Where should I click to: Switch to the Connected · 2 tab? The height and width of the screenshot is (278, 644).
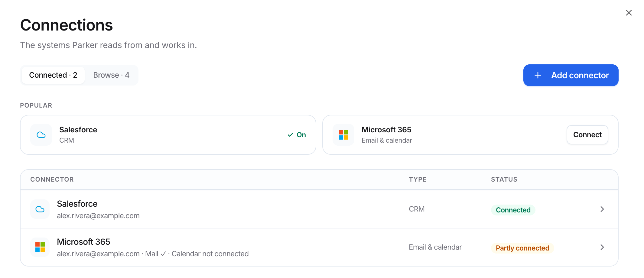pyautogui.click(x=53, y=75)
